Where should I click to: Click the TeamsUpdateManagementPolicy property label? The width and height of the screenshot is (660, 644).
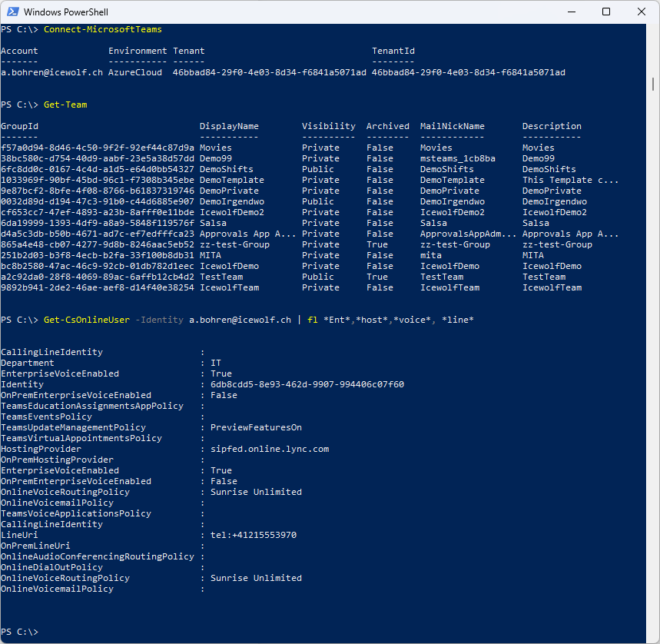(x=73, y=427)
